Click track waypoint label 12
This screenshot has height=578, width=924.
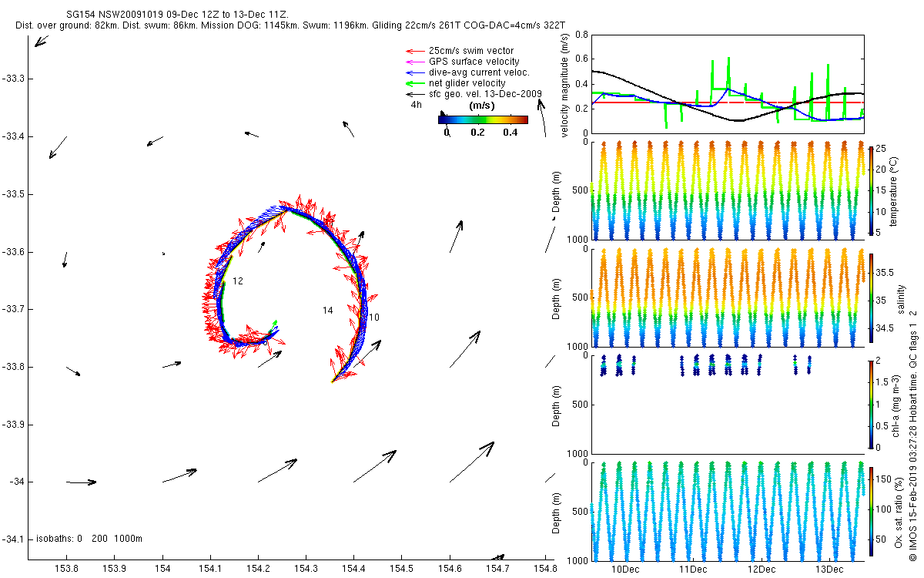(x=238, y=281)
